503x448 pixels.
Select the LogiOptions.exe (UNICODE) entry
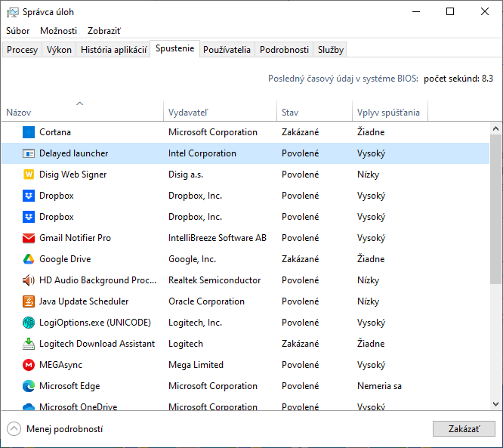click(95, 323)
